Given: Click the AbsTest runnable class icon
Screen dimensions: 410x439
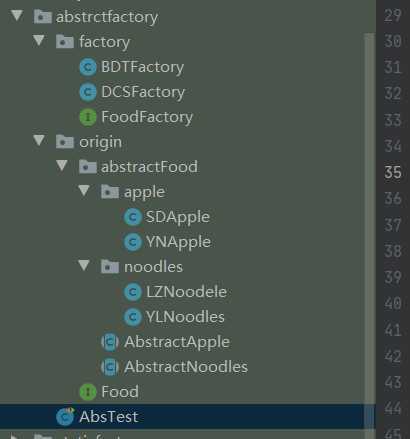Looking at the screenshot, I should point(65,416).
